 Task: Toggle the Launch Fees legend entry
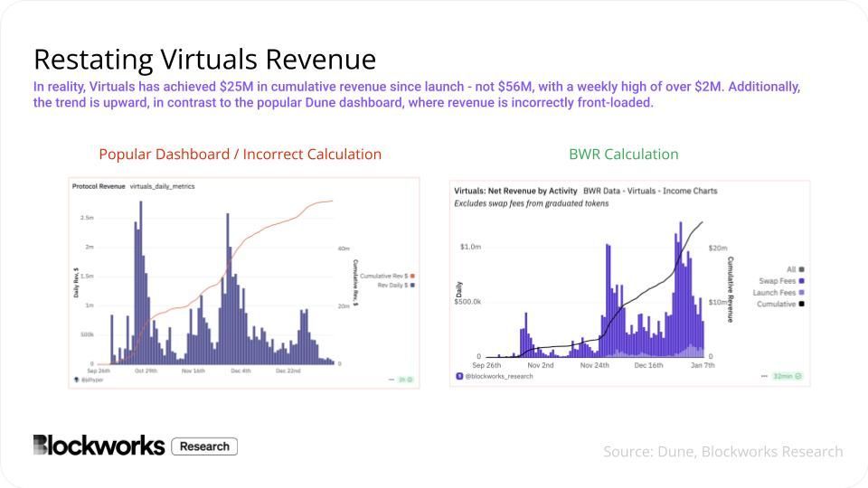tap(778, 293)
